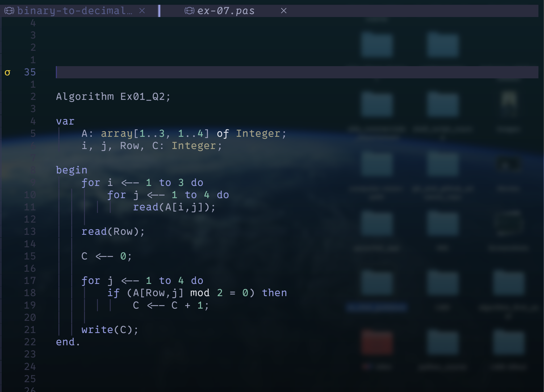The height and width of the screenshot is (392, 544).
Task: Click the 'write(C);' statement
Action: (x=110, y=330)
